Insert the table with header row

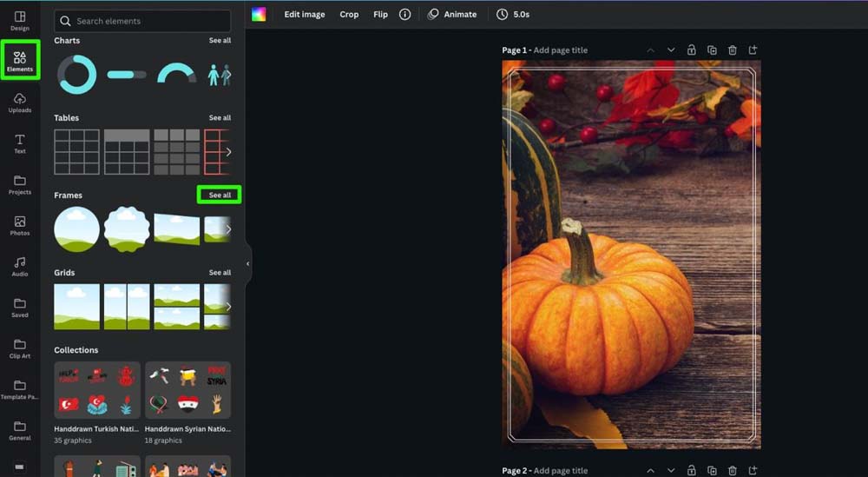pos(127,152)
